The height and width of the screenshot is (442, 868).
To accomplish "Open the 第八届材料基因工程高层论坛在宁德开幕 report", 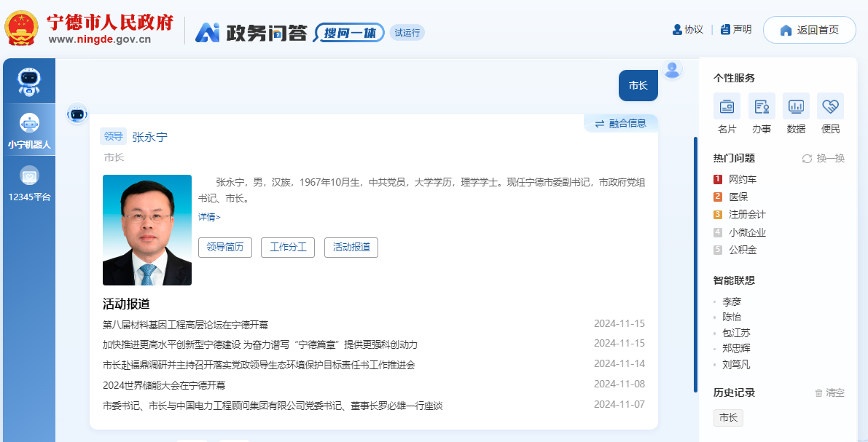I will tap(185, 325).
